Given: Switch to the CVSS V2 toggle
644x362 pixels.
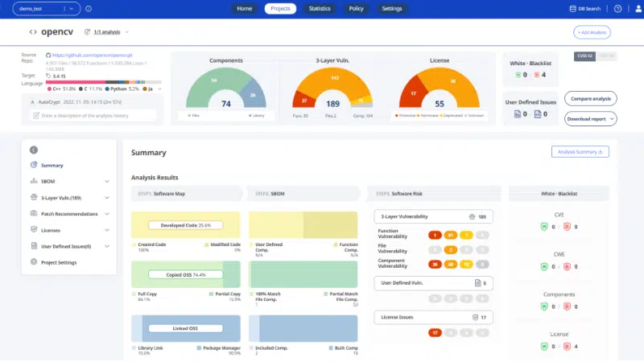Looking at the screenshot, I should coord(584,56).
